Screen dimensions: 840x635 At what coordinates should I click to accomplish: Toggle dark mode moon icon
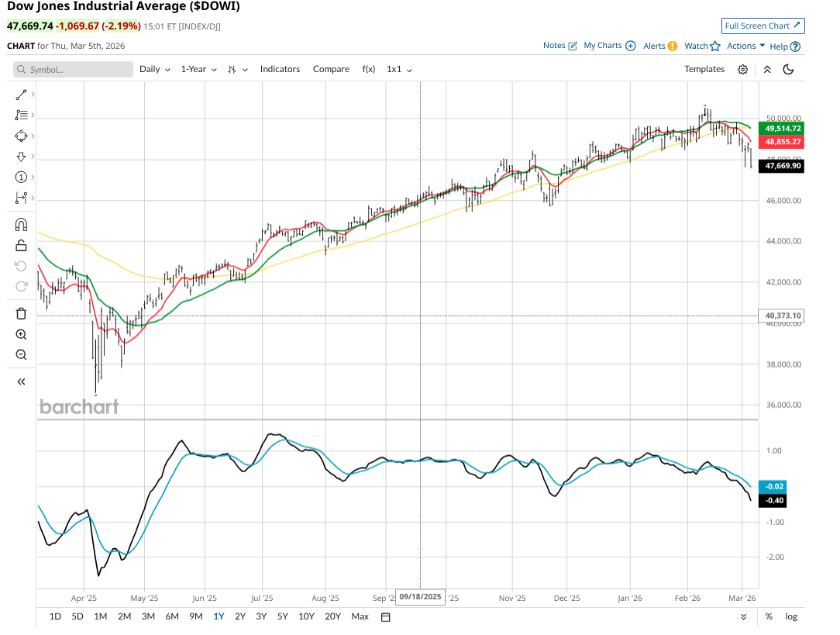pos(788,69)
